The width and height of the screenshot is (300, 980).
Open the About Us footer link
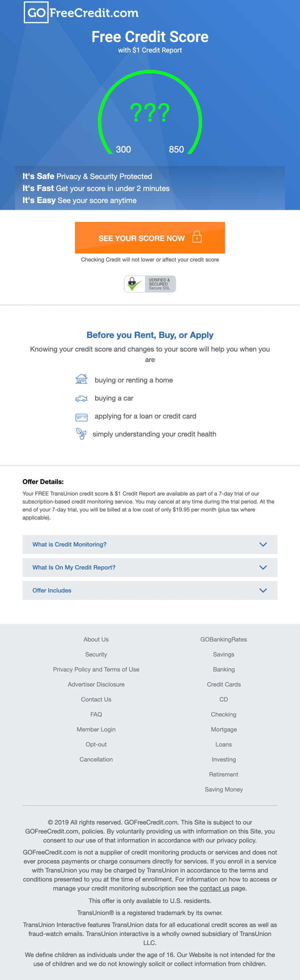[96, 639]
